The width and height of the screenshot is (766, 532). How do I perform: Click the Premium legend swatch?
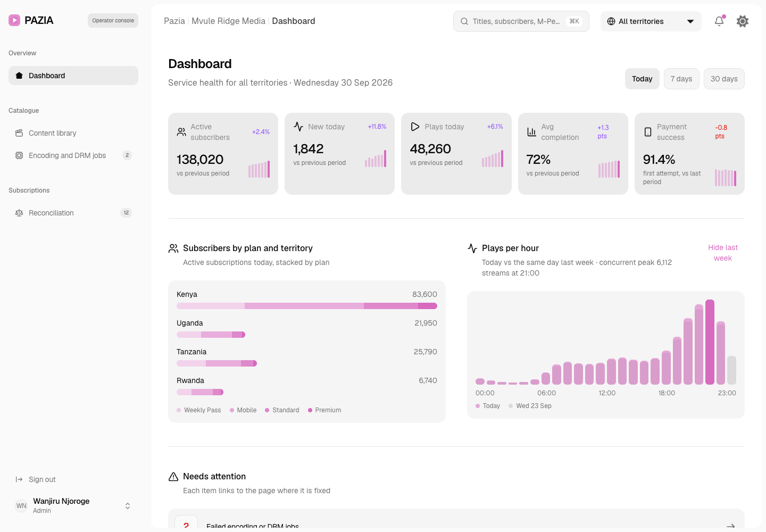[x=310, y=410]
